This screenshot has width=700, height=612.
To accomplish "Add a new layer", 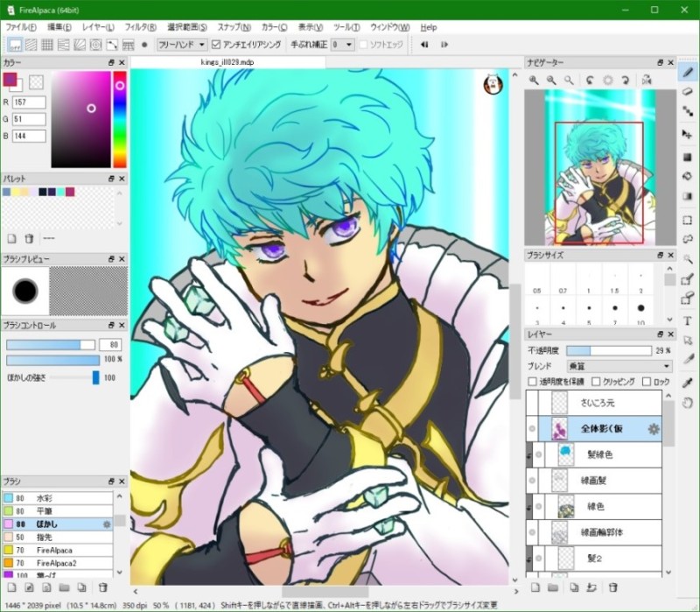I will [535, 587].
